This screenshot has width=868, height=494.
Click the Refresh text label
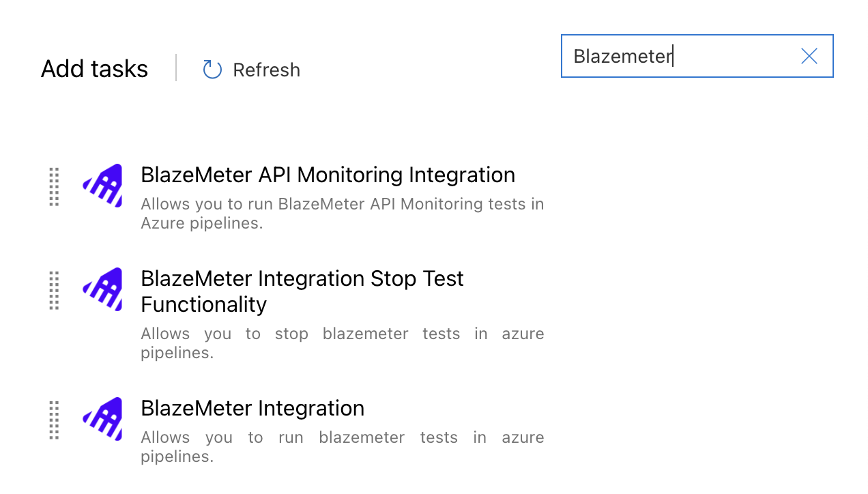pos(266,70)
